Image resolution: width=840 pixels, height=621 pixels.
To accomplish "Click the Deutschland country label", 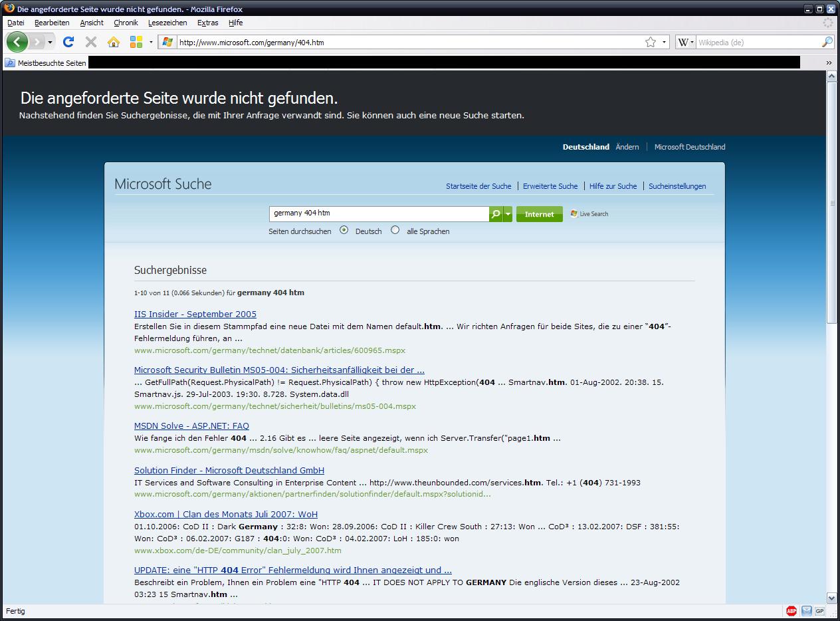I will (x=586, y=147).
